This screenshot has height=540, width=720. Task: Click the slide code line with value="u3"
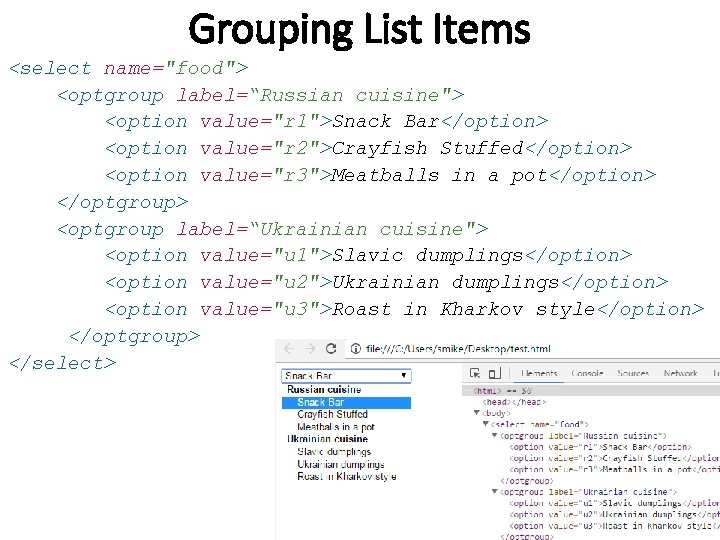tap(405, 309)
